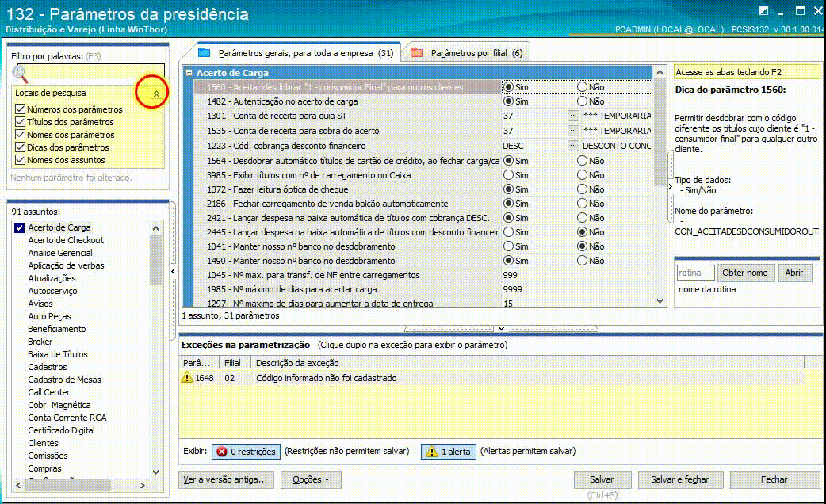Toggle the 0 restrições filter button
This screenshot has height=504, width=826.
[246, 452]
